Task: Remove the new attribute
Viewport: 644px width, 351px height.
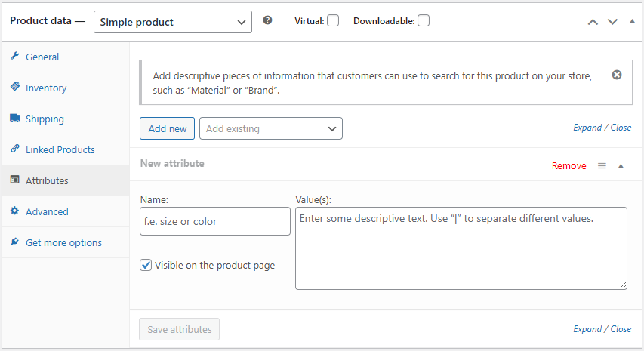Action: [x=569, y=166]
